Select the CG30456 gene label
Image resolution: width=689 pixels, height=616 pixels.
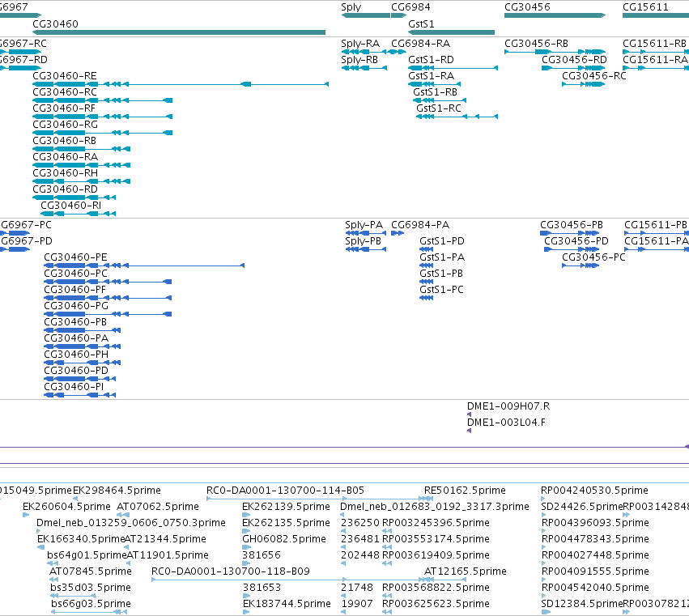[527, 7]
